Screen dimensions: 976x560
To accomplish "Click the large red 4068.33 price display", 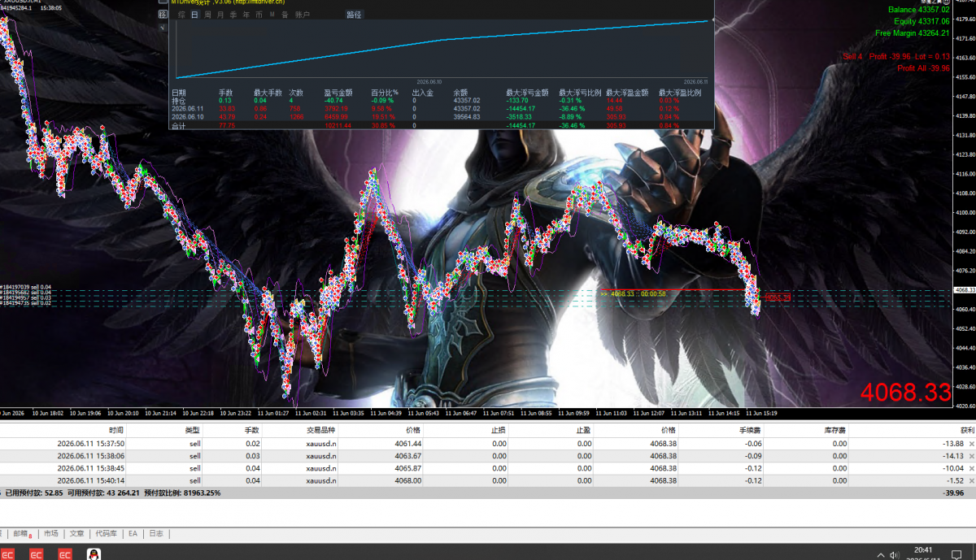I will (906, 393).
